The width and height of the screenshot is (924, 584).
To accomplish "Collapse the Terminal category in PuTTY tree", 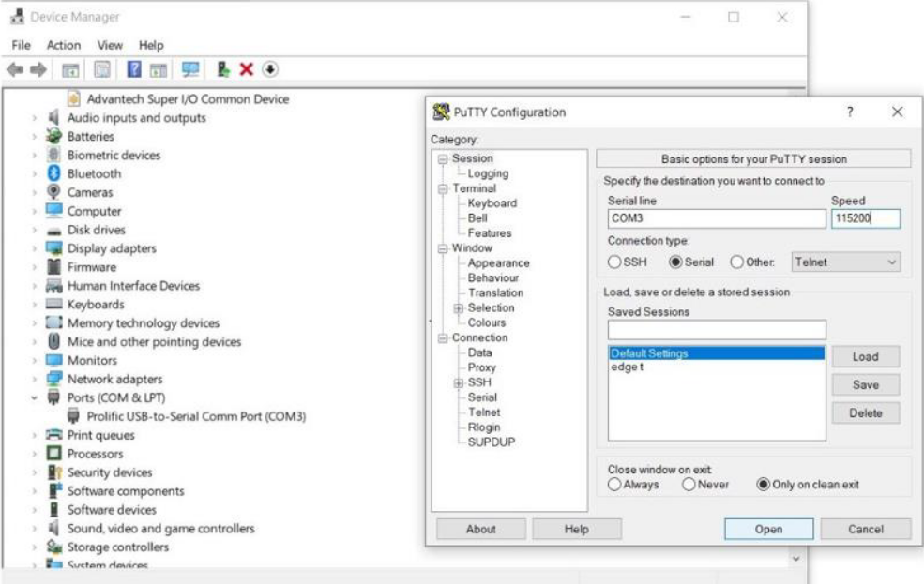I will click(x=443, y=189).
